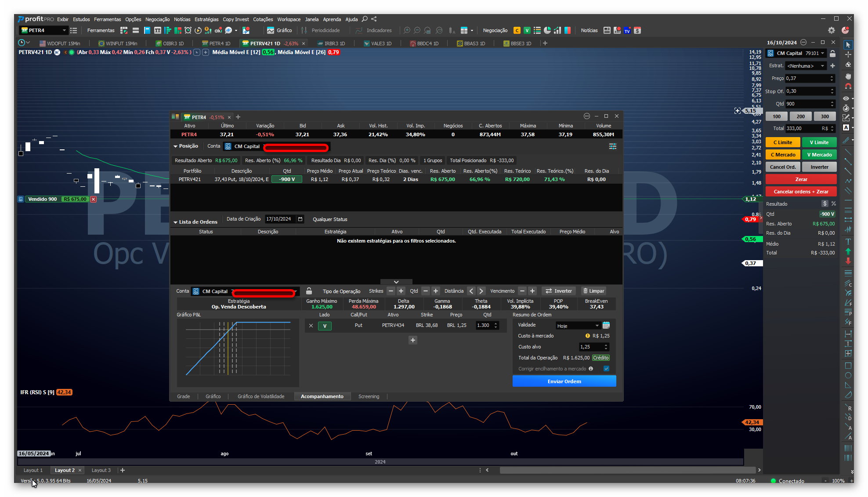Toggle the padlock in the strategy Conta row
This screenshot has width=868, height=497.
[x=309, y=291]
